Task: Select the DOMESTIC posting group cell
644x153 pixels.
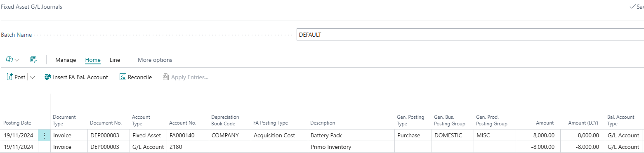Action: (x=453, y=135)
